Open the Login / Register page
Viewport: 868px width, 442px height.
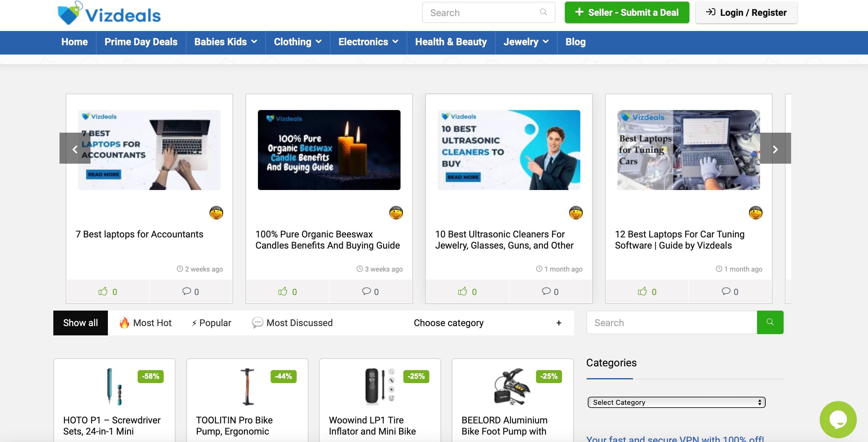click(746, 12)
